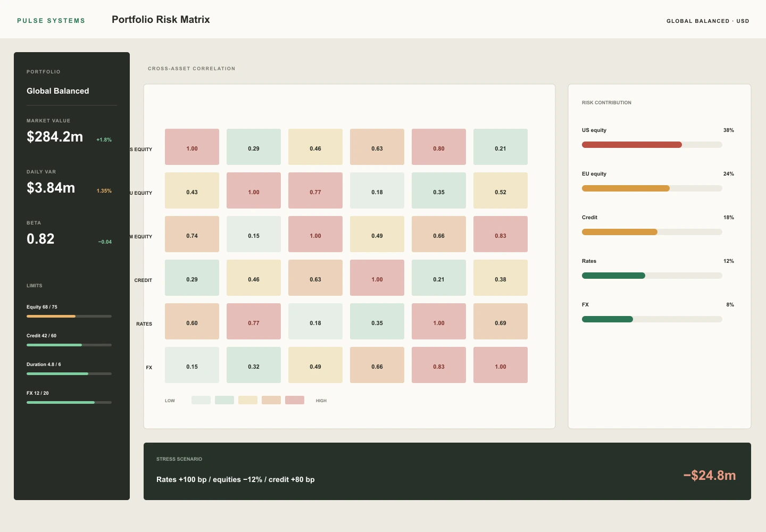The width and height of the screenshot is (766, 532).
Task: Click the 0.29 cell in US Equity row
Action: [x=254, y=147]
